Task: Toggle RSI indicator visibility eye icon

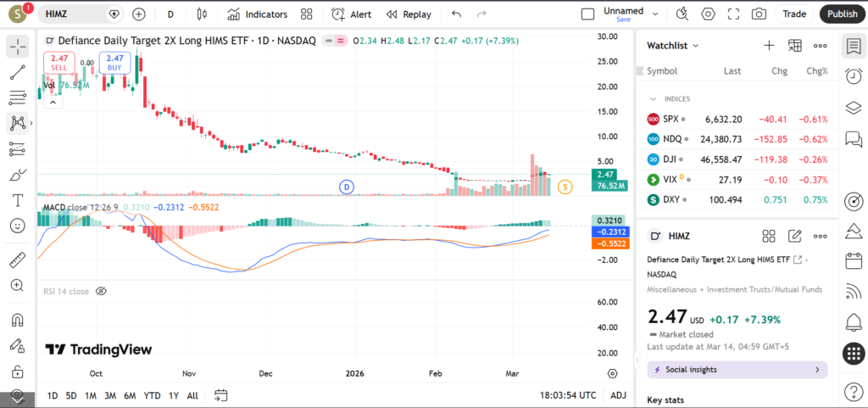Action: coord(101,291)
